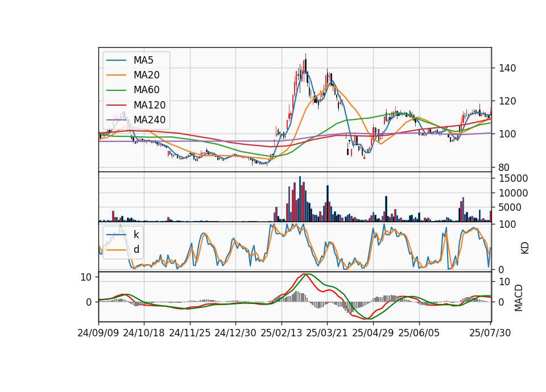Click the 25/06/05 date tick label
546x392 pixels.
pyautogui.click(x=419, y=333)
